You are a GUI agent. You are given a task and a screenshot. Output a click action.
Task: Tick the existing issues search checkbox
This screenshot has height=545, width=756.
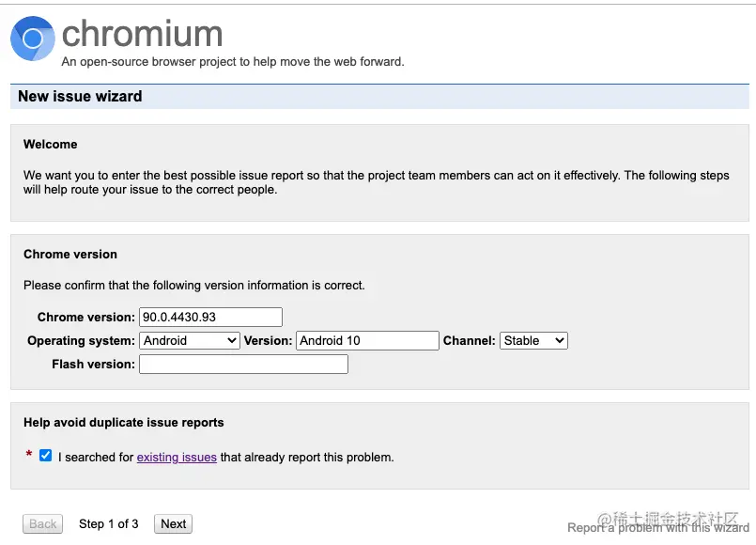pyautogui.click(x=46, y=456)
